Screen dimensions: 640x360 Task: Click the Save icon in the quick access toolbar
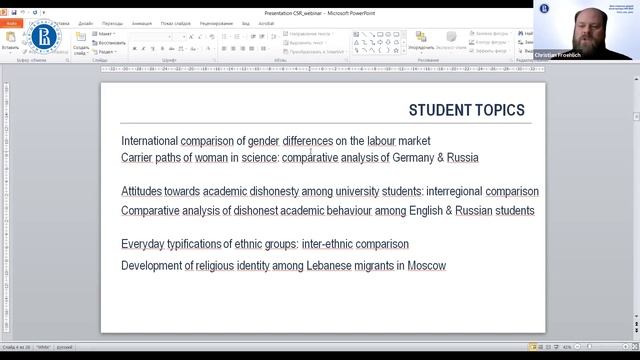click(x=13, y=13)
